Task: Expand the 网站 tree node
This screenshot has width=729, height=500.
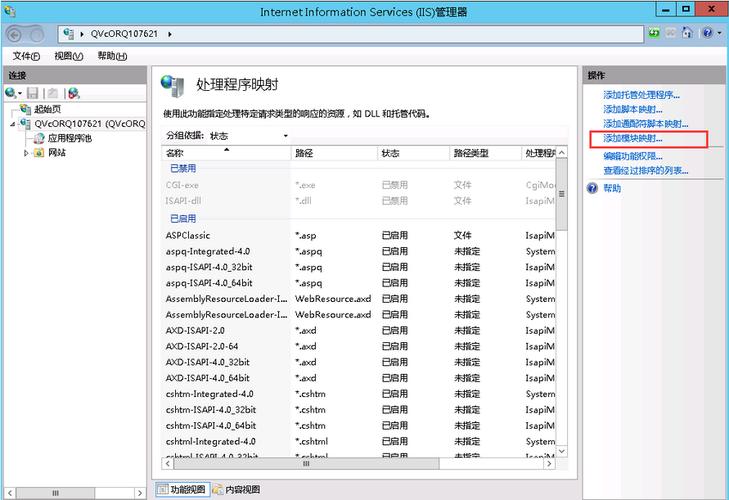Action: (x=27, y=153)
